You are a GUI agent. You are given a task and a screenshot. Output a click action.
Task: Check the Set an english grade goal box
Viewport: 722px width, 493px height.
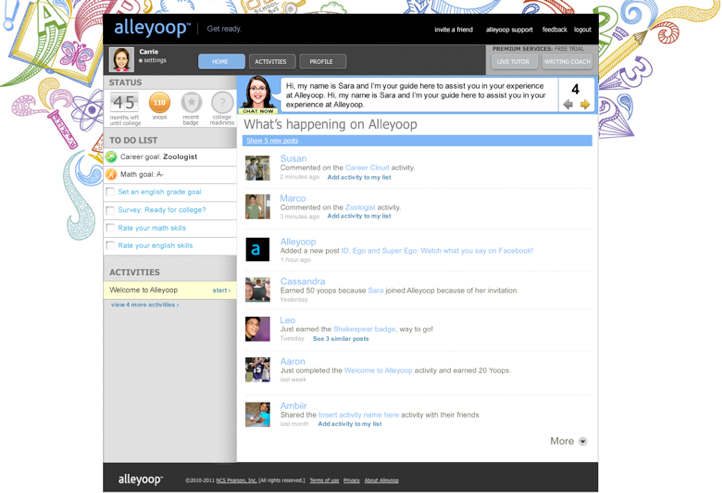coord(110,192)
